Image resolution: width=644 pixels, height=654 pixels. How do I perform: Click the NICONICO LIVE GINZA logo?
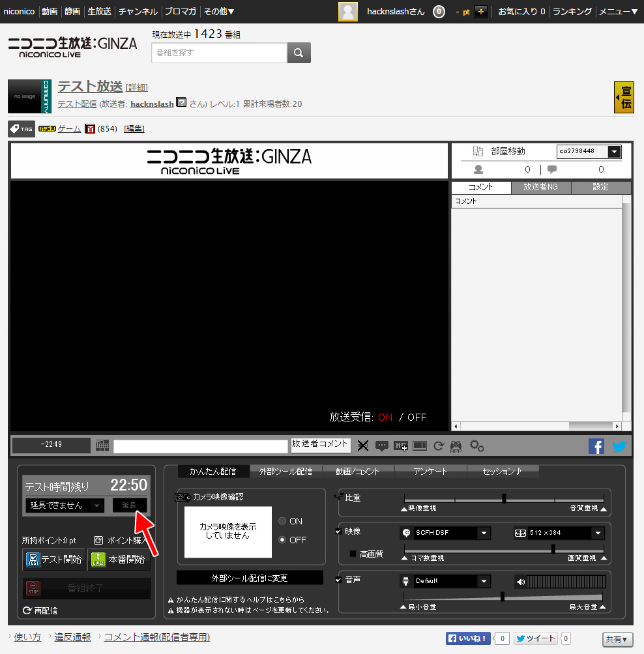[x=72, y=47]
